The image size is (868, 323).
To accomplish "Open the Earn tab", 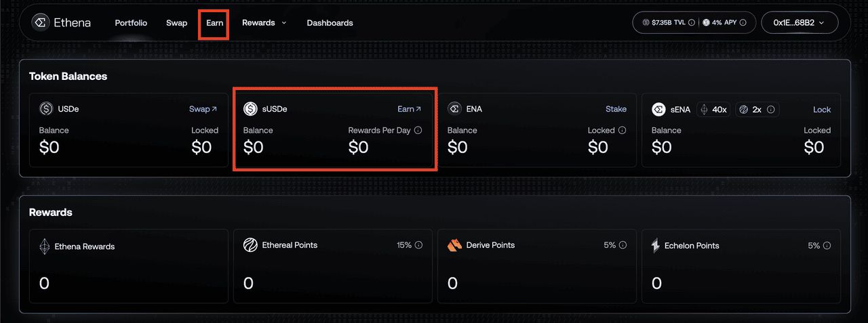I will 214,23.
